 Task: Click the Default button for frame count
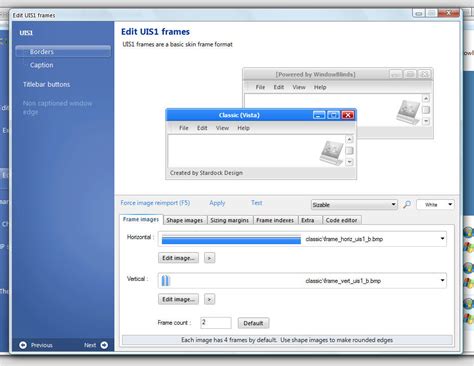click(x=253, y=323)
